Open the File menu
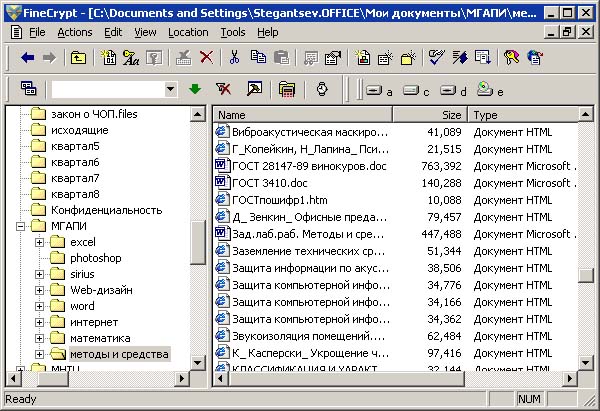The height and width of the screenshot is (411, 600). click(37, 33)
